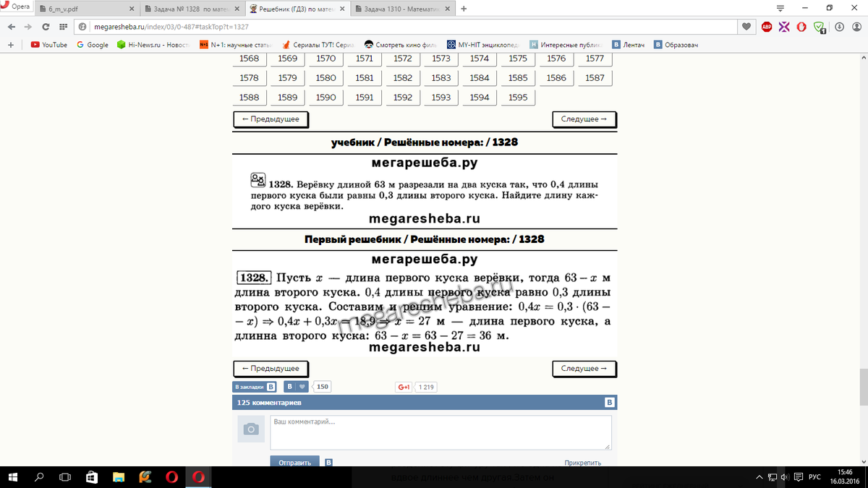Expand the tab list menu in title bar

(780, 9)
